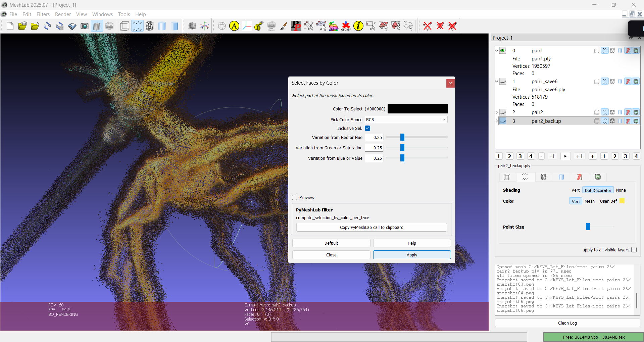Select Dot Decorator shading option

598,190
